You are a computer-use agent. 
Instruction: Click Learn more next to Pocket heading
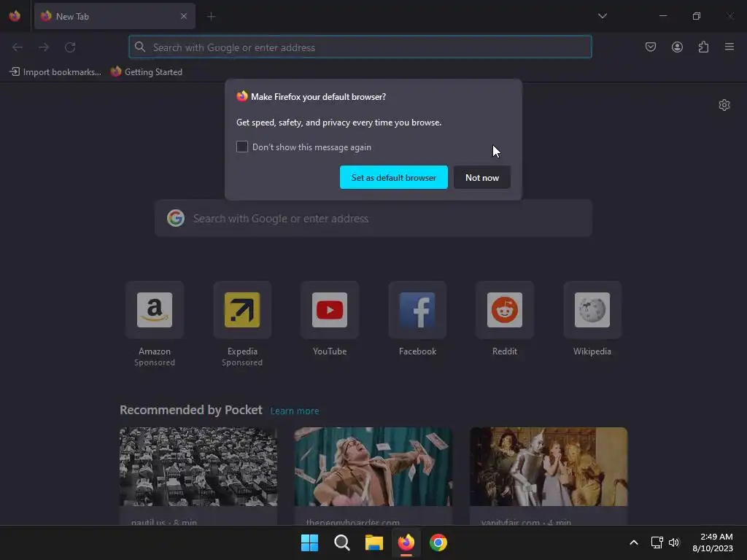295,411
